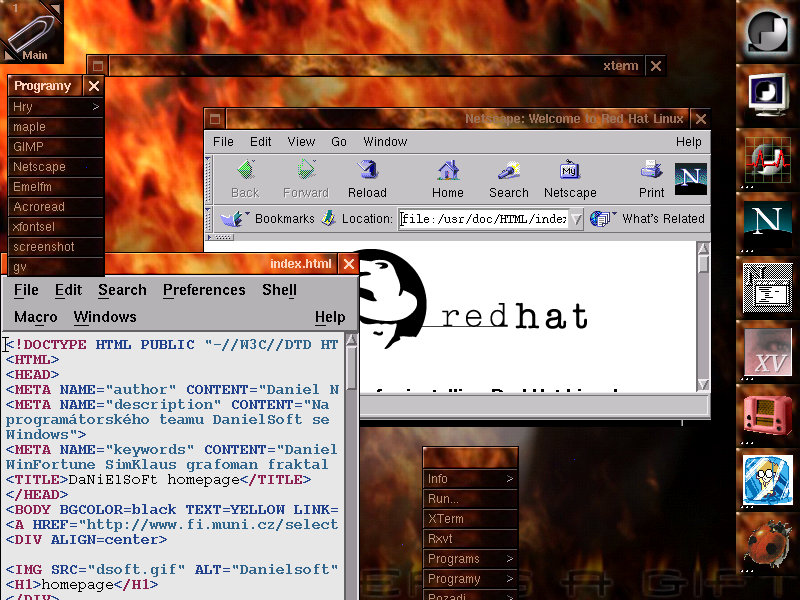Image resolution: width=800 pixels, height=600 pixels.
Task: Click editor scrollbar up arrow
Action: [352, 340]
